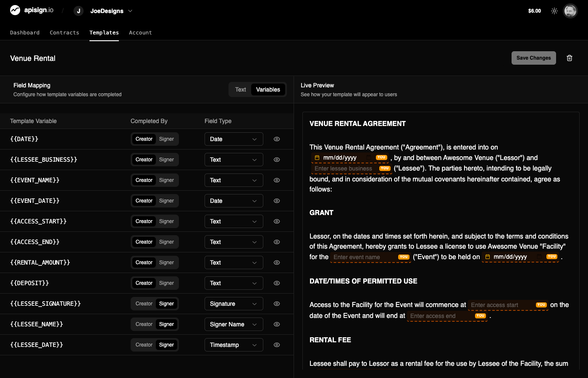588x378 pixels.
Task: Open the {{EVENT_DATE}} field type dropdown
Action: 234,201
